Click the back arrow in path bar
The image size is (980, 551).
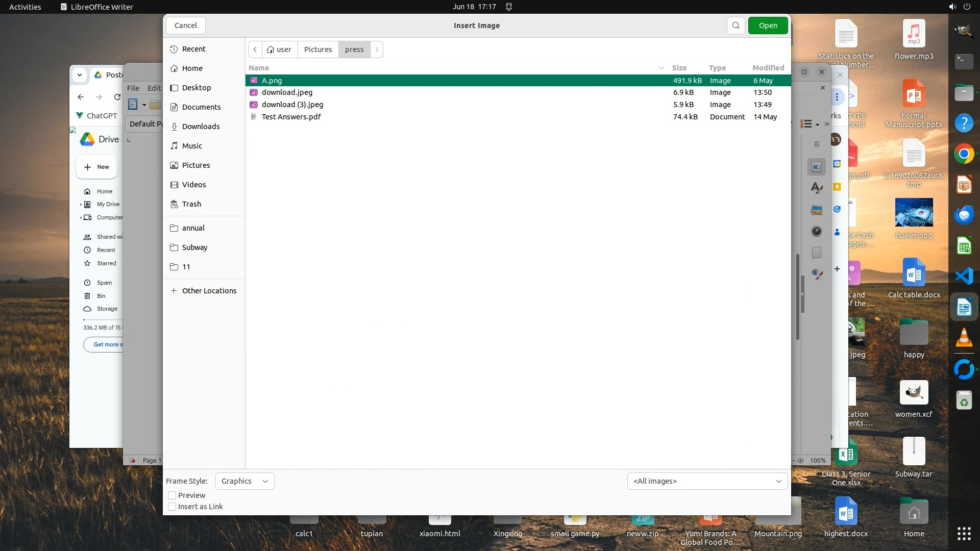(x=255, y=49)
